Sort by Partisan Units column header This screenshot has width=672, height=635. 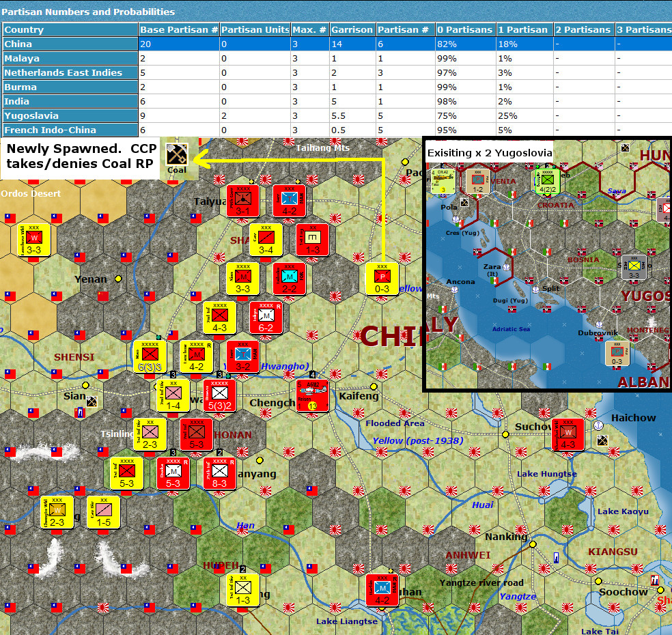pos(255,29)
